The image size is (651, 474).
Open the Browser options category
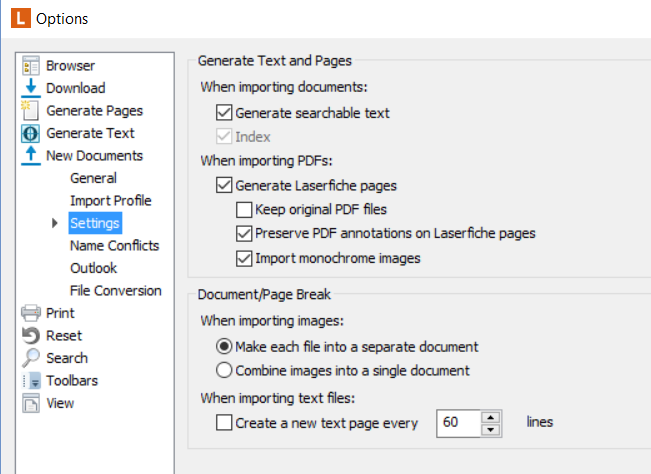[70, 66]
